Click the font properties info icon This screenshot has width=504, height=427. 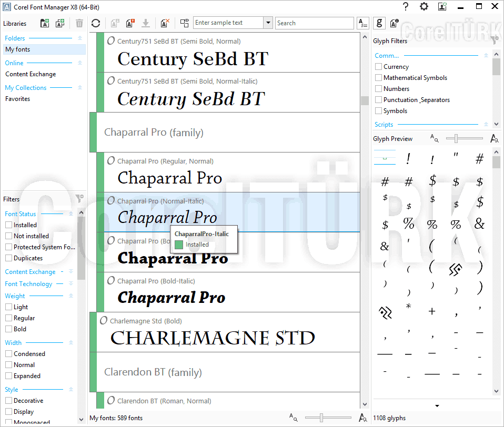tap(394, 23)
